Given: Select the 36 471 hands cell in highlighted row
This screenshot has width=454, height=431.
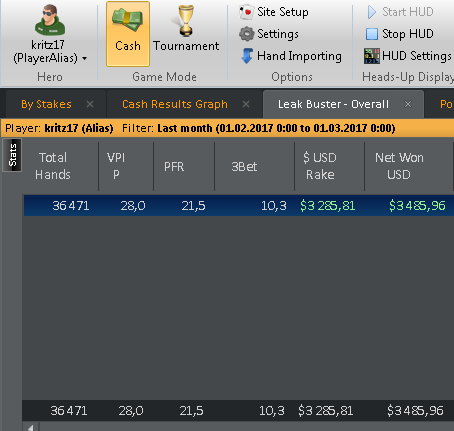Looking at the screenshot, I should (x=71, y=206).
